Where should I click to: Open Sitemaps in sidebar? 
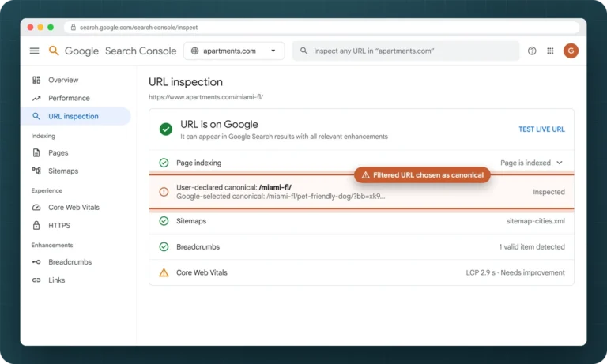pos(63,171)
